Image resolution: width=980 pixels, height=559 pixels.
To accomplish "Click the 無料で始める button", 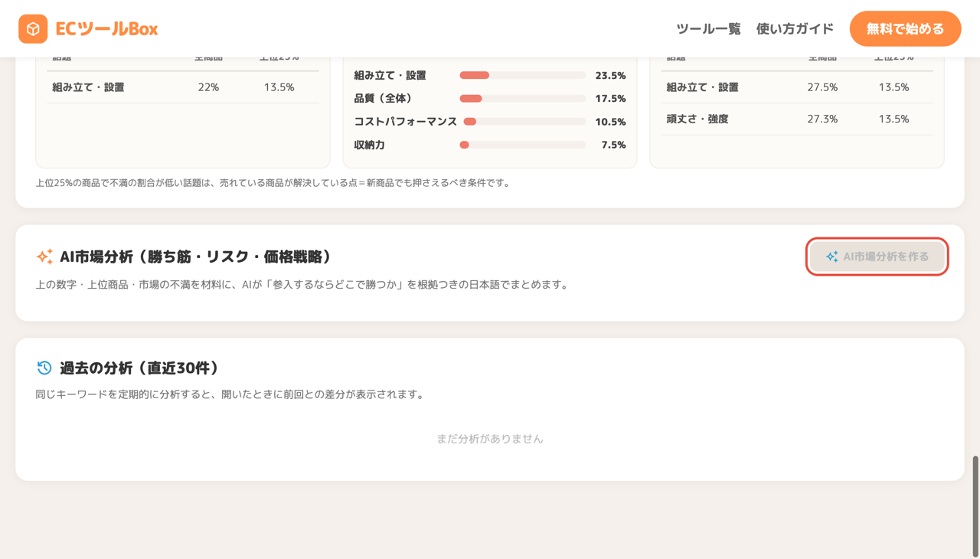I will click(x=905, y=29).
